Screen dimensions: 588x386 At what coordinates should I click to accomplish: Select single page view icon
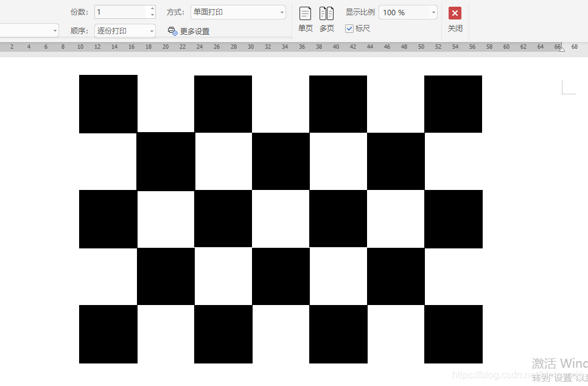[305, 13]
